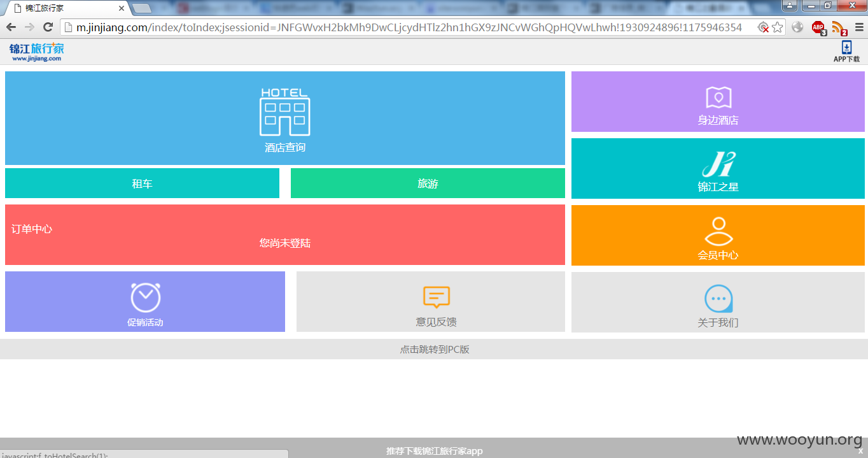The image size is (868, 458).
Task: Open the Chrome hamburger menu
Action: (859, 27)
